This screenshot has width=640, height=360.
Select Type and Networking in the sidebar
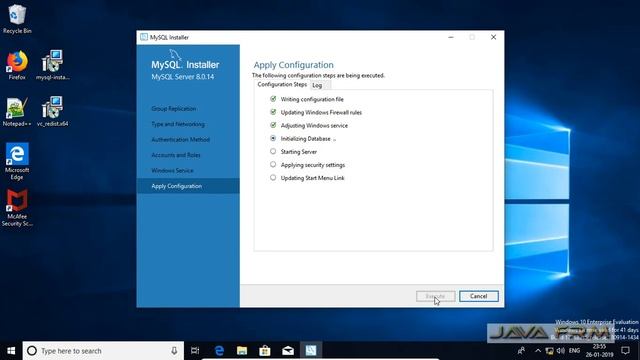[x=178, y=124]
